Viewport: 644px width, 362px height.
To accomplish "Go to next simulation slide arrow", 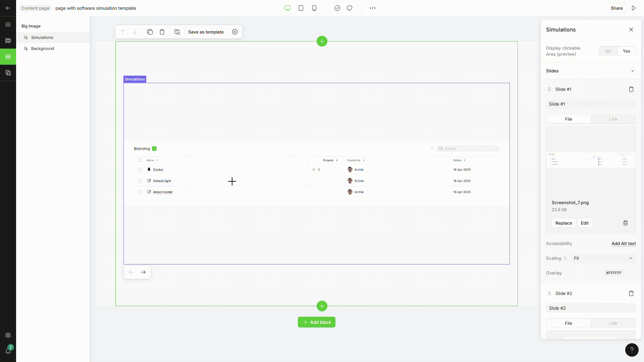I will point(143,272).
